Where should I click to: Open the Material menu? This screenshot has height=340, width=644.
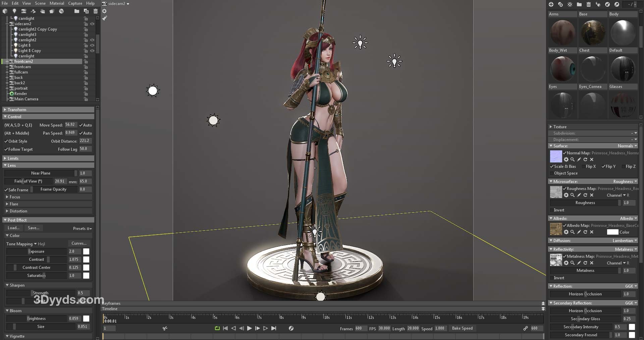57,3
